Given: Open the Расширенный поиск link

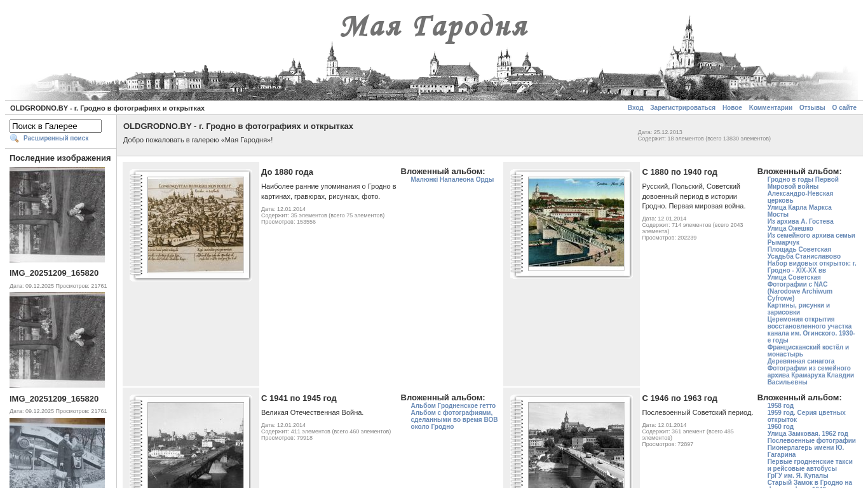Looking at the screenshot, I should tap(56, 139).
